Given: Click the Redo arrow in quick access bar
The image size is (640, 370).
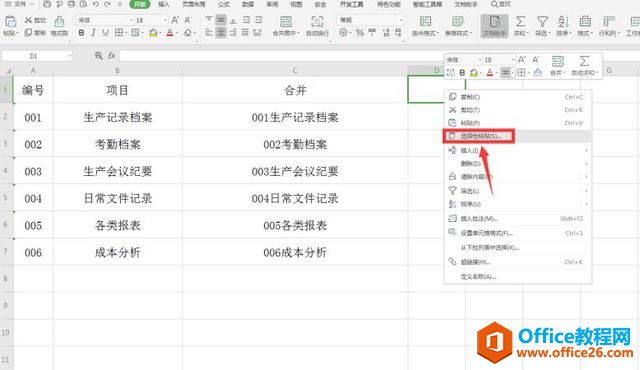Looking at the screenshot, I should [107, 4].
